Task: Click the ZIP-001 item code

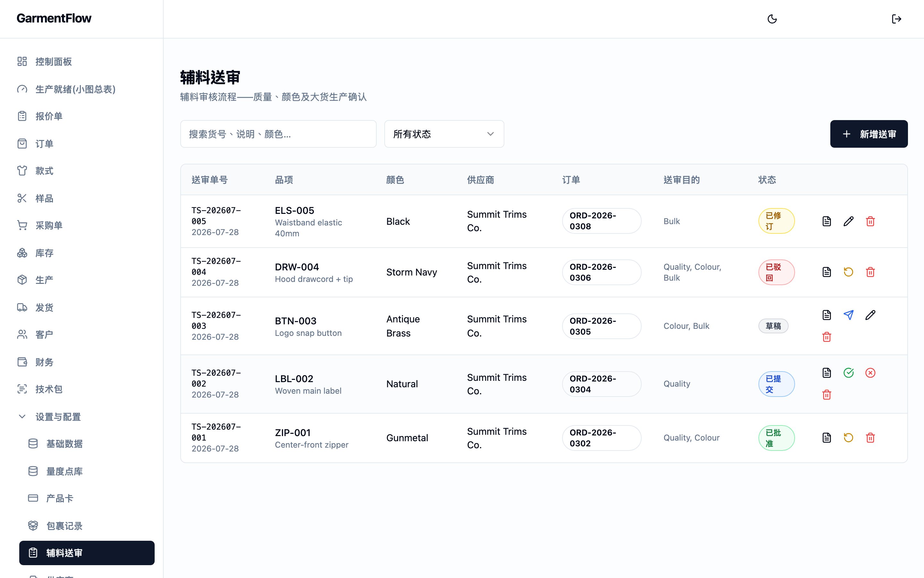Action: [293, 433]
